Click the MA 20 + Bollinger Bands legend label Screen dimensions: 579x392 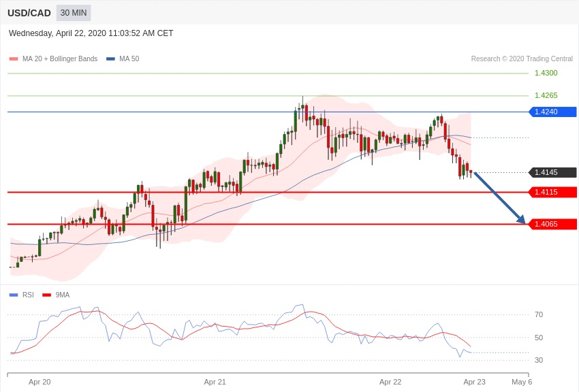(60, 59)
